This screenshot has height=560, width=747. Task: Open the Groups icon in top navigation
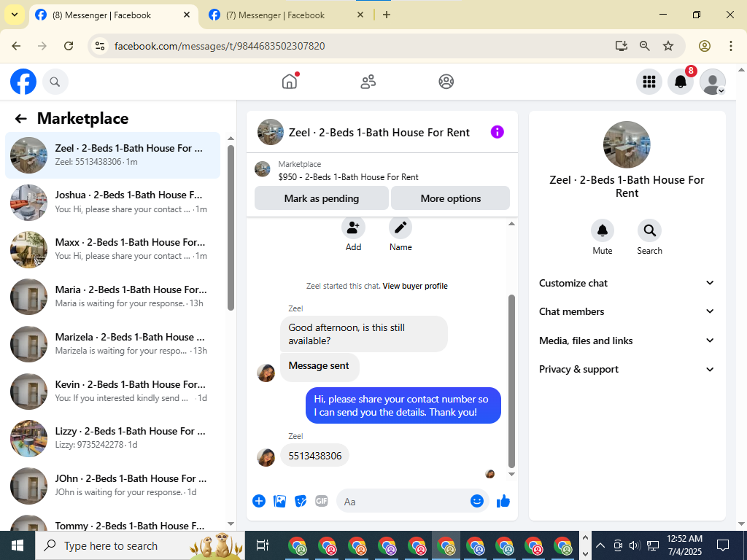point(446,82)
